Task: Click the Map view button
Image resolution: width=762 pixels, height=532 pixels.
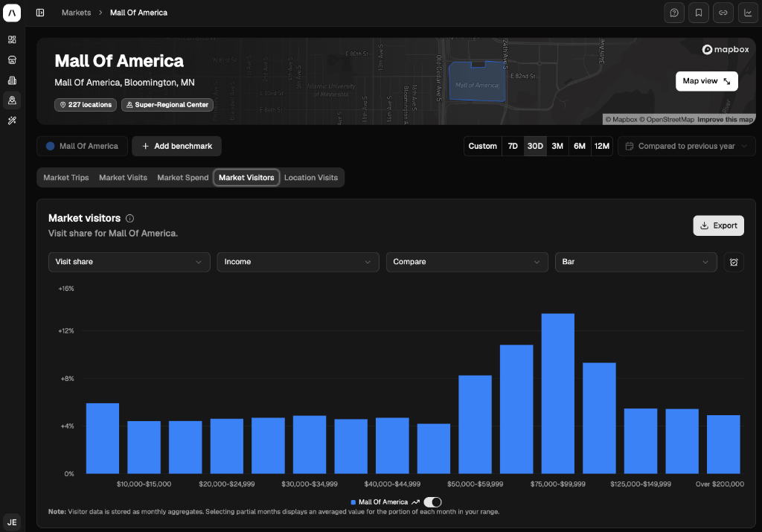Action: tap(707, 81)
